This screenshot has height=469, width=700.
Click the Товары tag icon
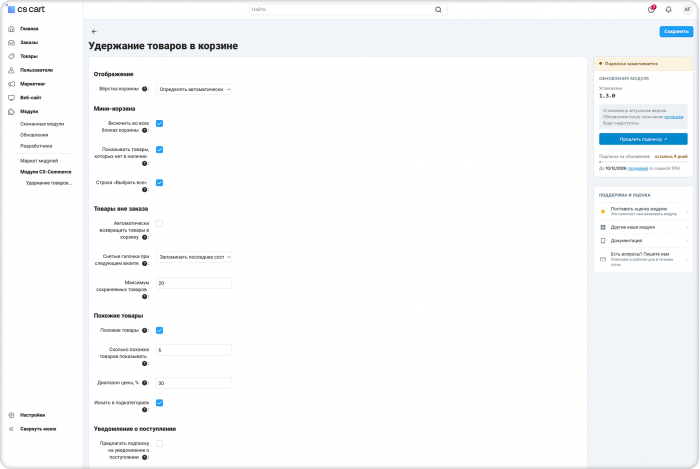point(11,56)
